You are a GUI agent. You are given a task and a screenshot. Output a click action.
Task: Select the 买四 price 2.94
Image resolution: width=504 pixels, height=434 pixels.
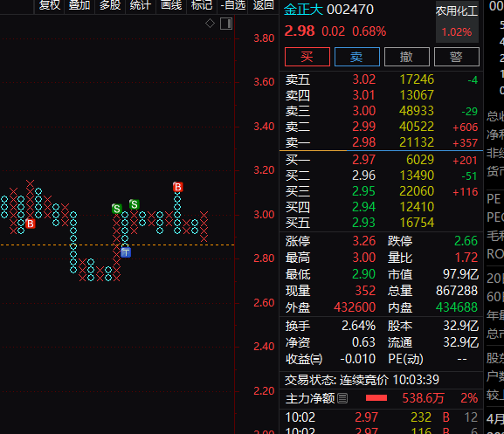pos(364,207)
